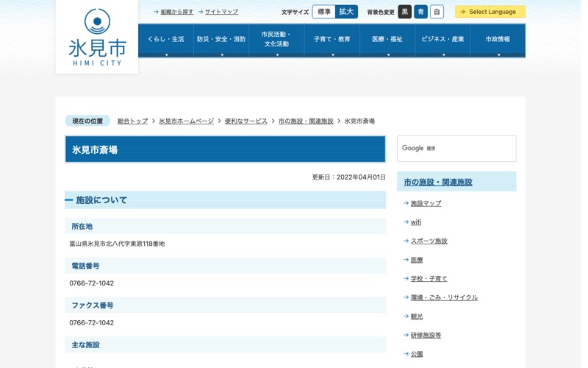
Task: Expand 医療・福祉 menu
Action: [387, 40]
